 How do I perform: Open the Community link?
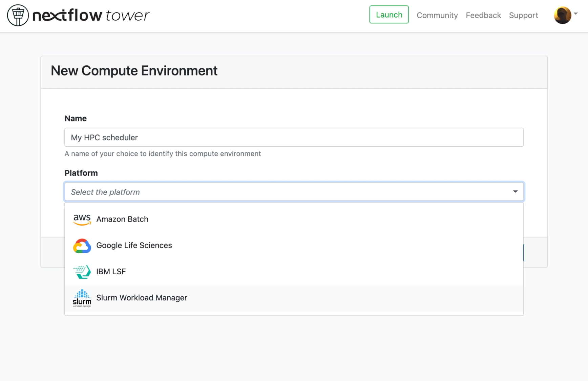tap(437, 15)
